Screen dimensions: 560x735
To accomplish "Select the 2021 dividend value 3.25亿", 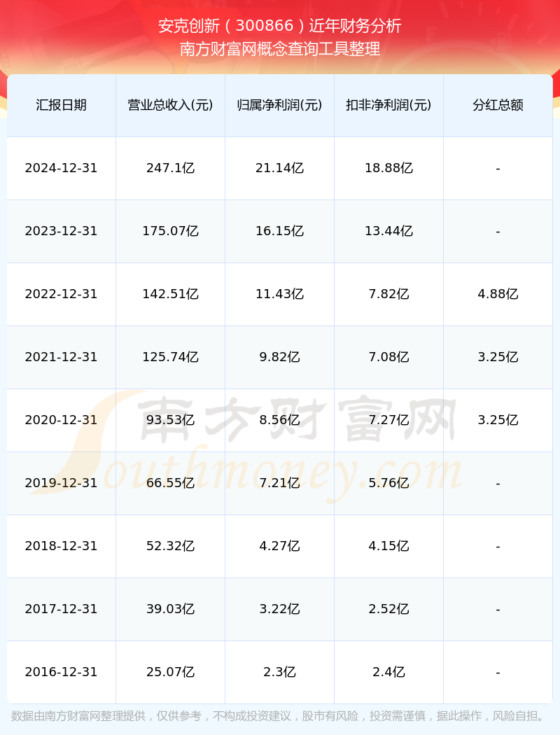I will 498,357.
